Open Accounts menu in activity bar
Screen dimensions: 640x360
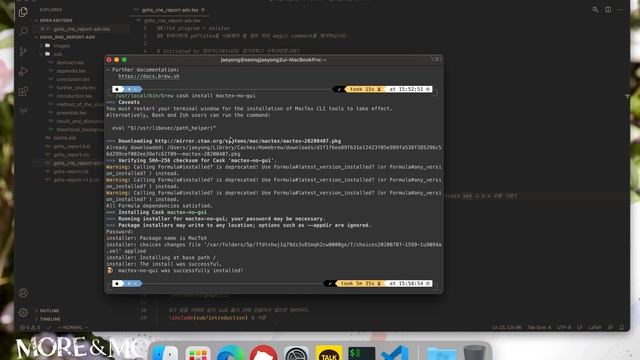(23, 293)
